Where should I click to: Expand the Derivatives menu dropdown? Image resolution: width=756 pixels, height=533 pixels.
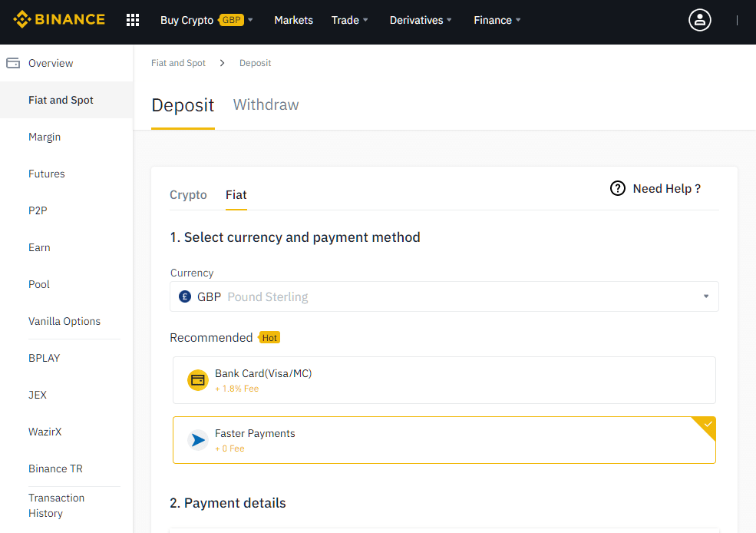pos(449,20)
